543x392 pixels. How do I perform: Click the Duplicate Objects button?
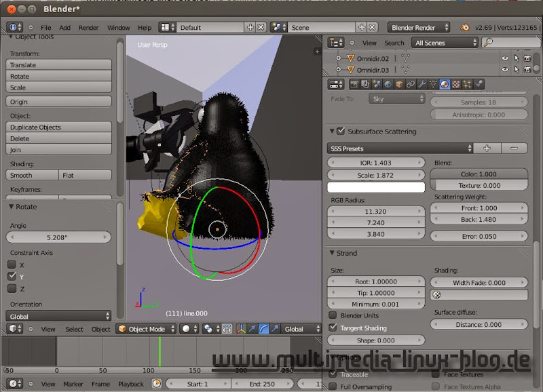58,127
